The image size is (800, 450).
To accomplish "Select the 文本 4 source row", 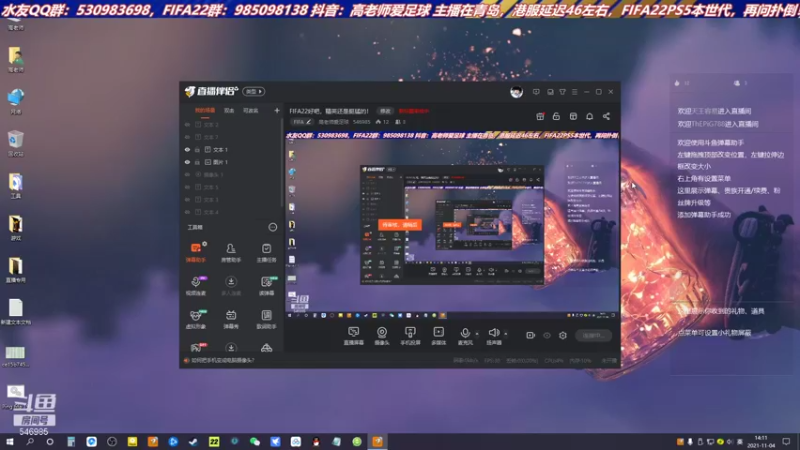I will pos(230,212).
